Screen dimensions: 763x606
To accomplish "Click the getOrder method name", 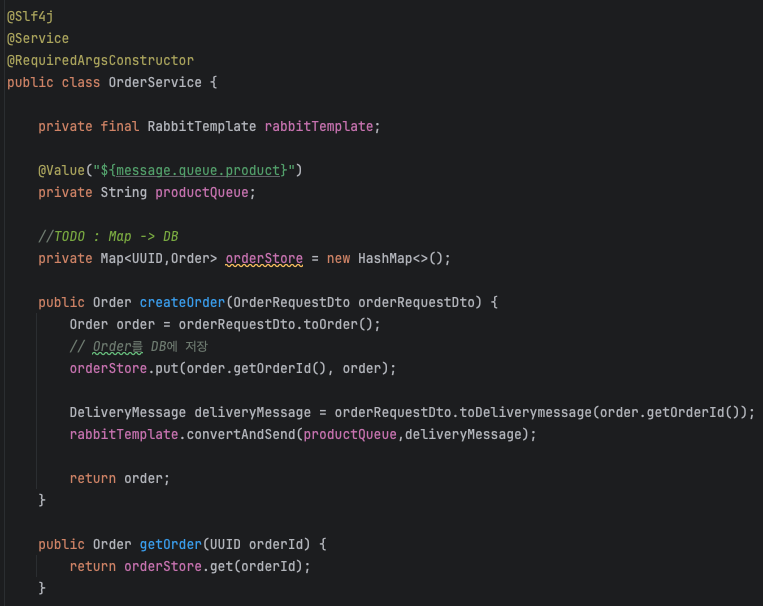I will coord(170,544).
